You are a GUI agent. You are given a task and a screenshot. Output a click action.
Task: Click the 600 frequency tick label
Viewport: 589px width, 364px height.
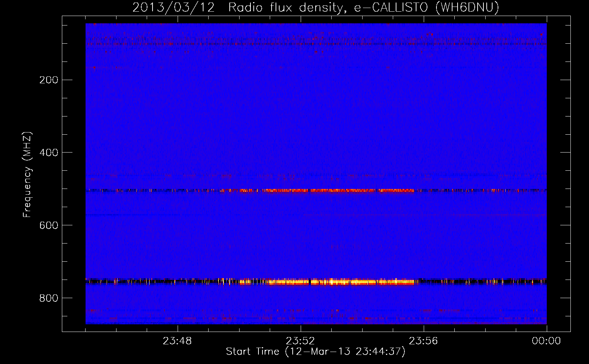tap(49, 226)
